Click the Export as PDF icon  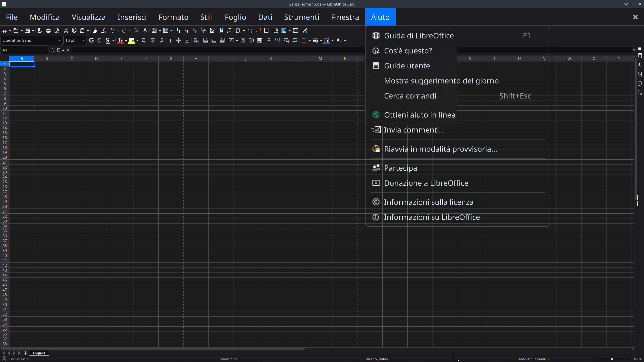click(x=40, y=30)
